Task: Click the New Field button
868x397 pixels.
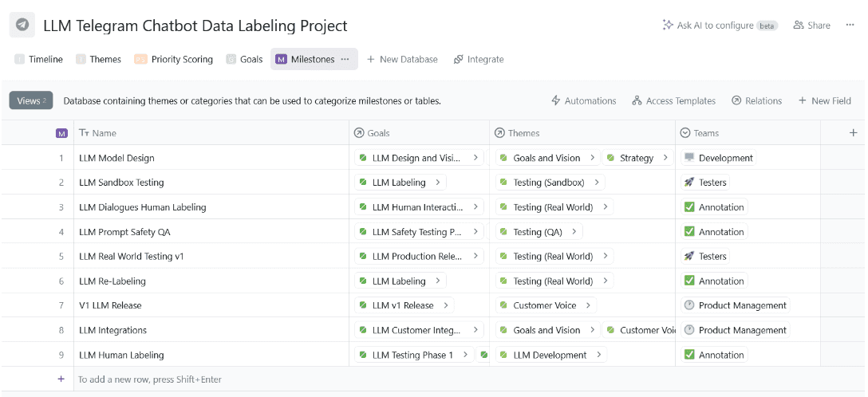Action: click(x=824, y=101)
